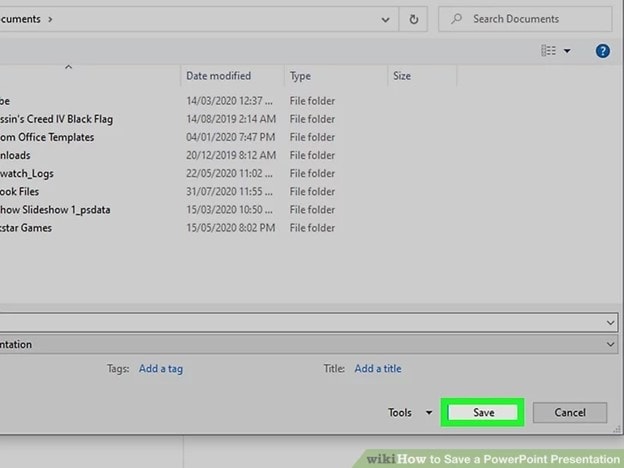Sort by the Date modified column header
The height and width of the screenshot is (468, 624).
coord(218,76)
